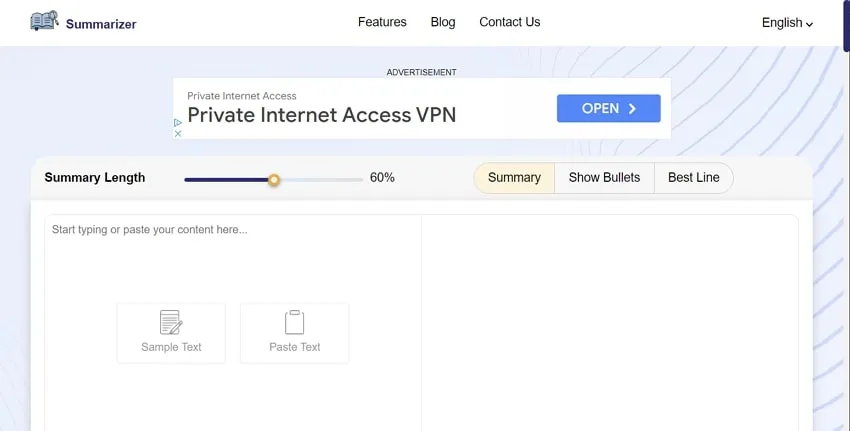Go to the Blog page
Screen dimensions: 850x431
[443, 22]
